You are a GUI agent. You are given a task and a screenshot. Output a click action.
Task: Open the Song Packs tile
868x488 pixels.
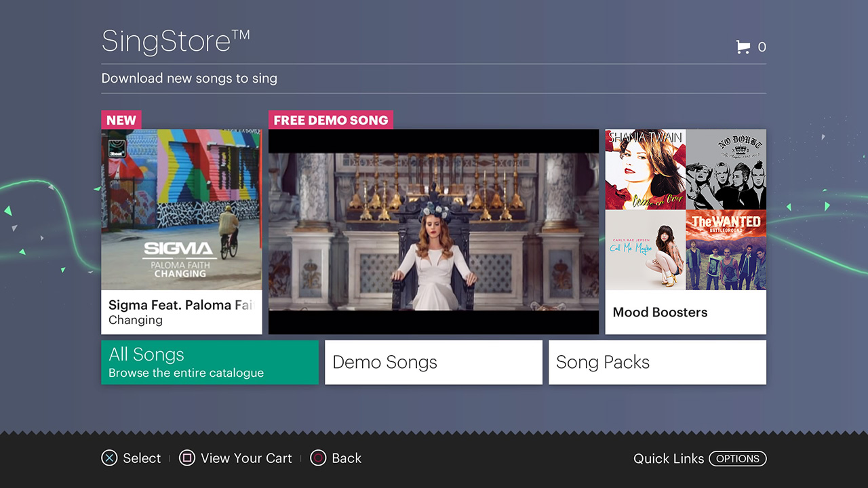pyautogui.click(x=657, y=363)
